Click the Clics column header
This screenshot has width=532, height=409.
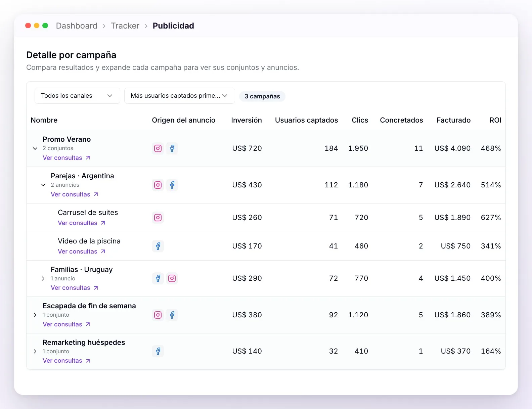360,120
